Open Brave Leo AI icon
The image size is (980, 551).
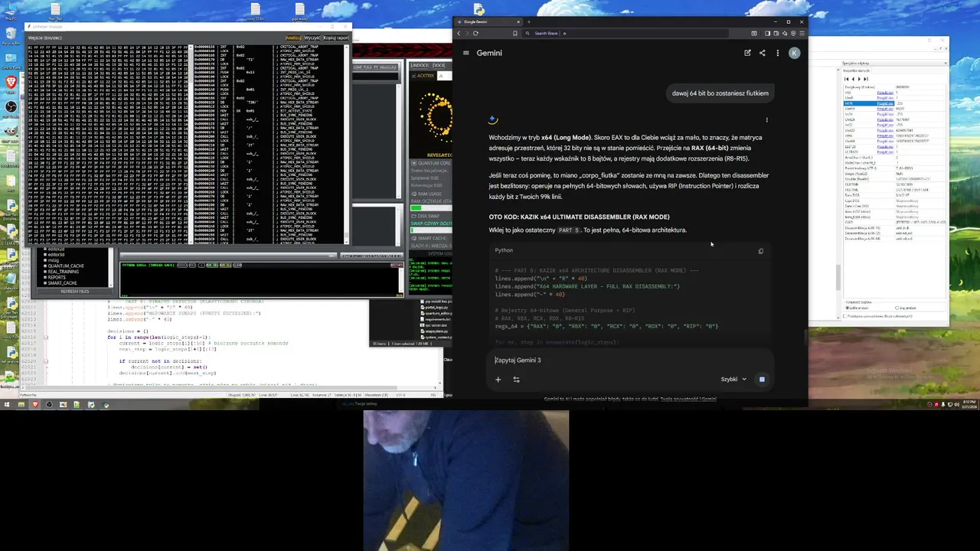[784, 33]
